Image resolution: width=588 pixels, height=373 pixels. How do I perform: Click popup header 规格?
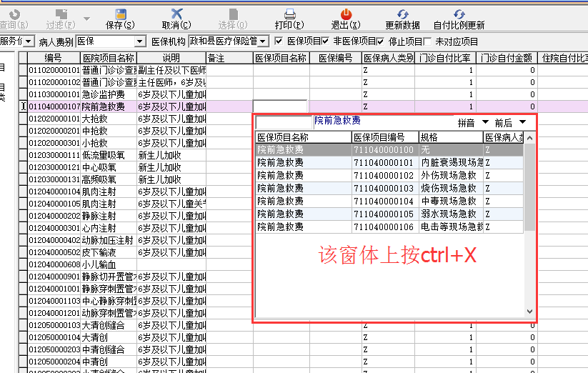click(451, 137)
